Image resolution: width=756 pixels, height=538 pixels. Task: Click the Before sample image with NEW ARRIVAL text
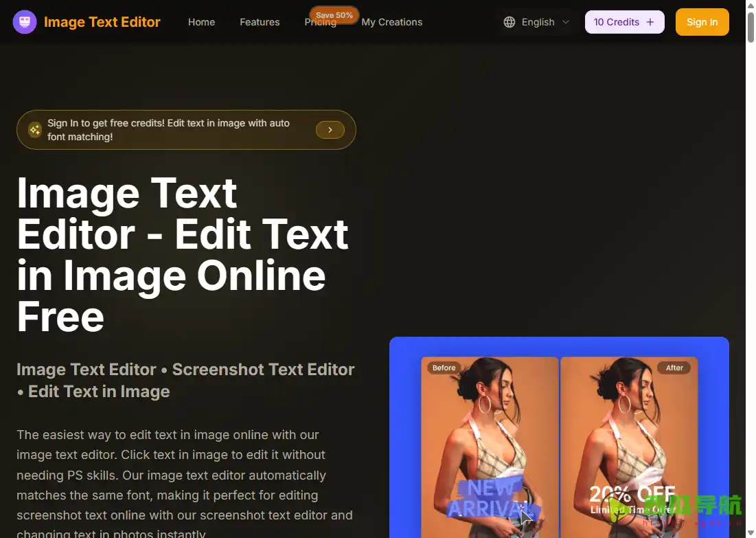[x=490, y=447]
